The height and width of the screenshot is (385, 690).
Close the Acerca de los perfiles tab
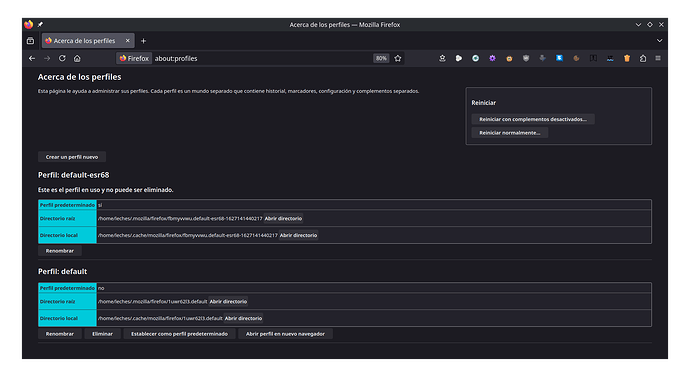point(128,40)
